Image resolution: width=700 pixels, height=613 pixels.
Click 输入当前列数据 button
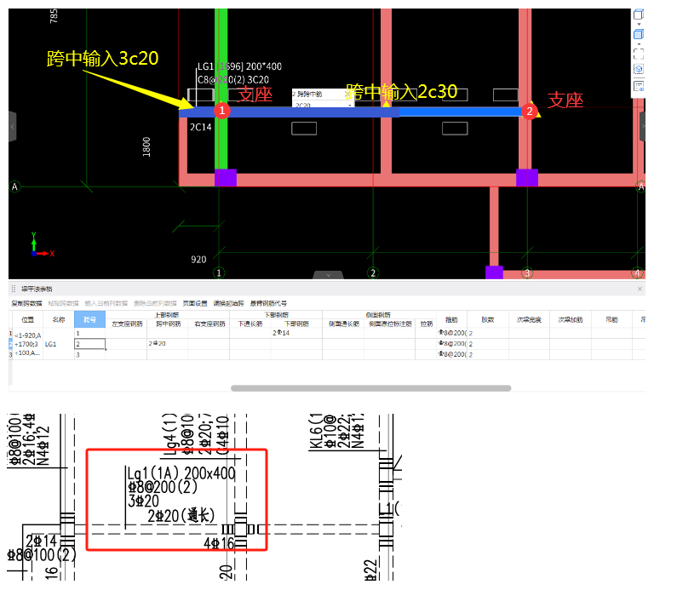pyautogui.click(x=106, y=304)
